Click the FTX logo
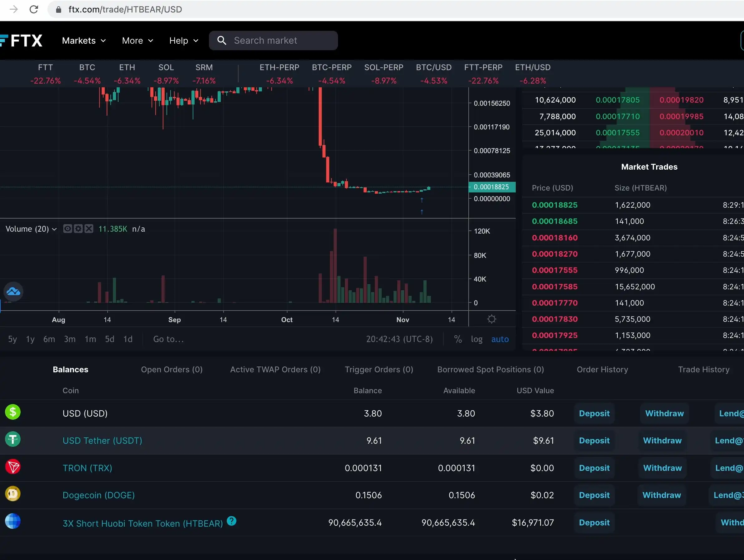 pos(21,41)
